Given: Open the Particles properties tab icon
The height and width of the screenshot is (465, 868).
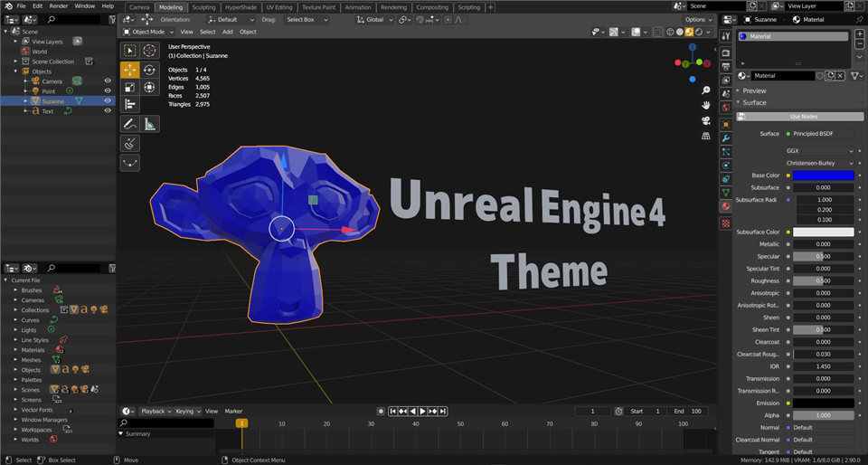Looking at the screenshot, I should pyautogui.click(x=726, y=152).
